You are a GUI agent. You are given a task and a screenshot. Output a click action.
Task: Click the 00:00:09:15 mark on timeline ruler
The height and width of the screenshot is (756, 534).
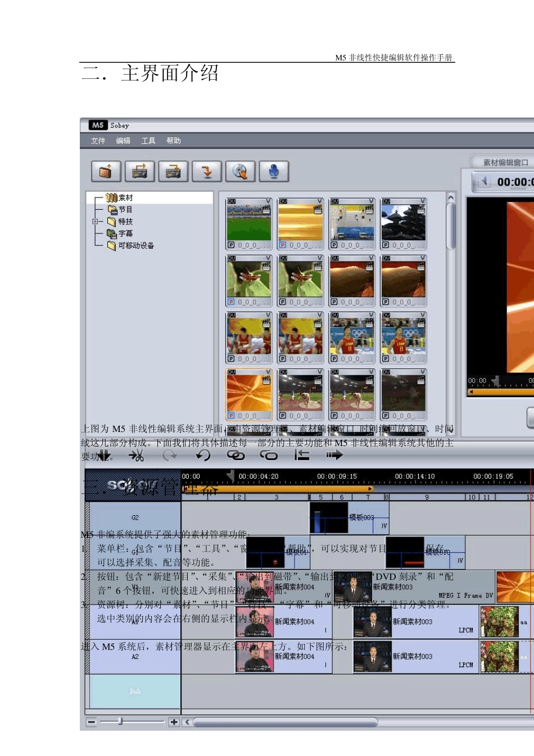tap(337, 476)
